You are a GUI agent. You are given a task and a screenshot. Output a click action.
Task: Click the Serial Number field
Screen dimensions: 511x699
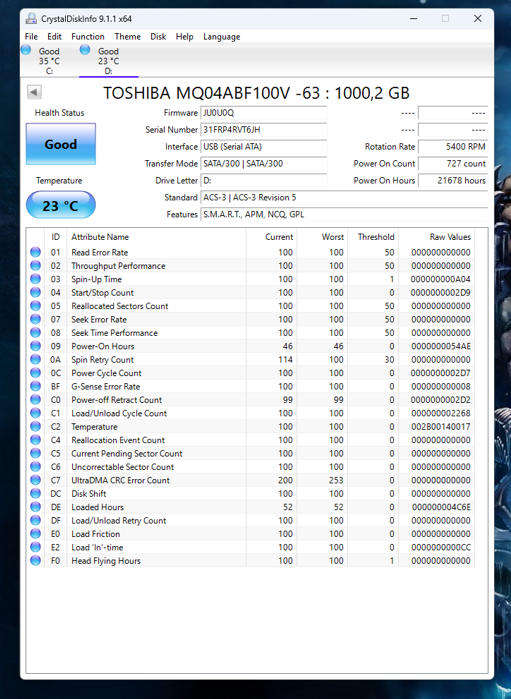tap(264, 130)
